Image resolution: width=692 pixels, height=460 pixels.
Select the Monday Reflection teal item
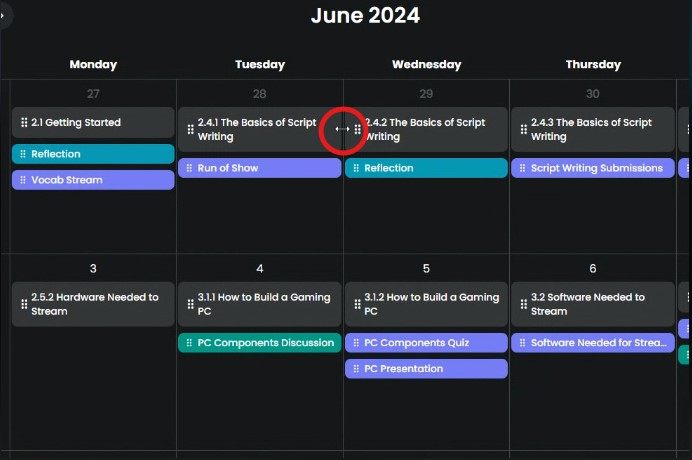95,154
